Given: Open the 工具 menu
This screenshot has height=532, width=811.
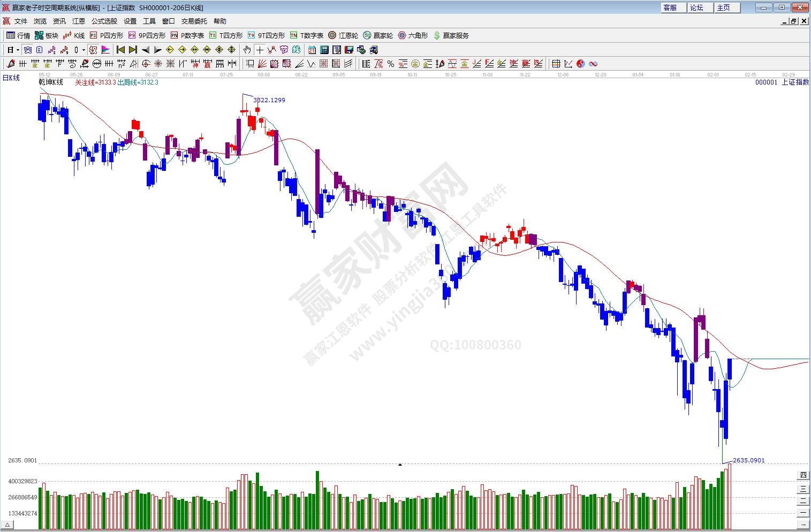Looking at the screenshot, I should coord(149,21).
